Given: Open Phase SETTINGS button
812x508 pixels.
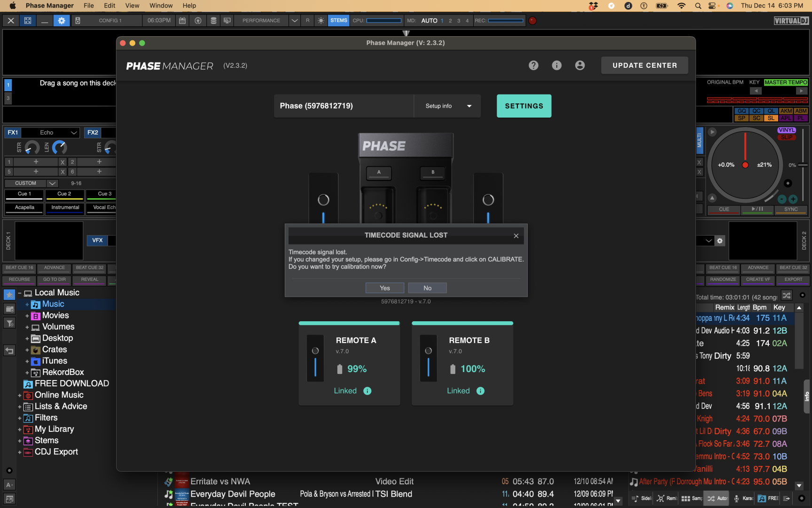Looking at the screenshot, I should click(x=524, y=106).
